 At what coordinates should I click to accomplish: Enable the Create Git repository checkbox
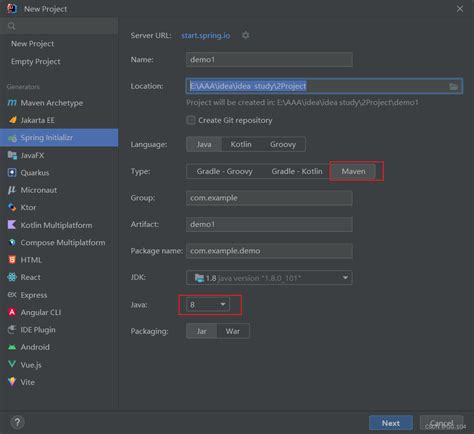tap(191, 120)
